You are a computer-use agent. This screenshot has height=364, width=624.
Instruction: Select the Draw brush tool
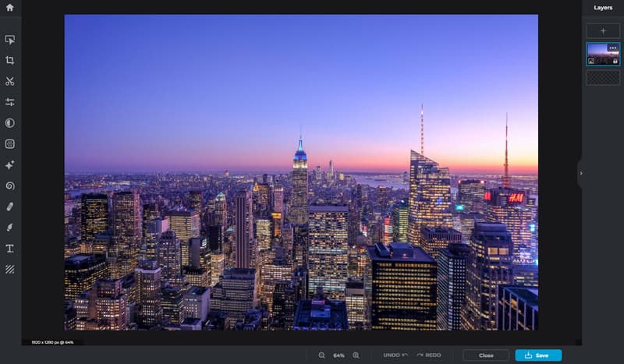pyautogui.click(x=10, y=228)
